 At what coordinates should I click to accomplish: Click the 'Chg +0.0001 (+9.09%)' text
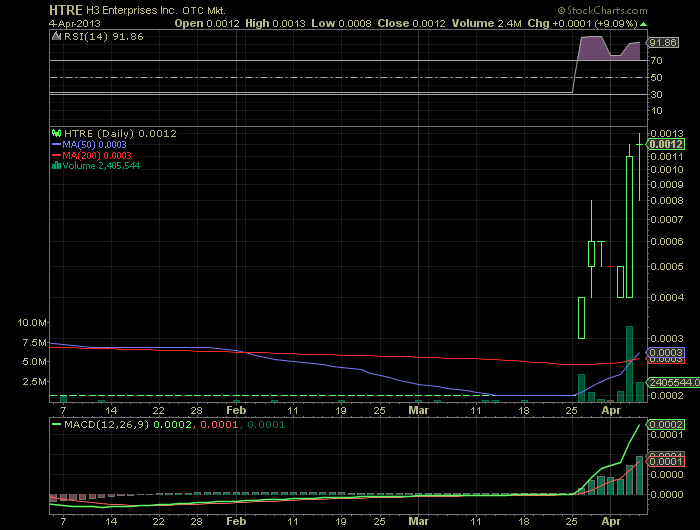click(x=583, y=24)
